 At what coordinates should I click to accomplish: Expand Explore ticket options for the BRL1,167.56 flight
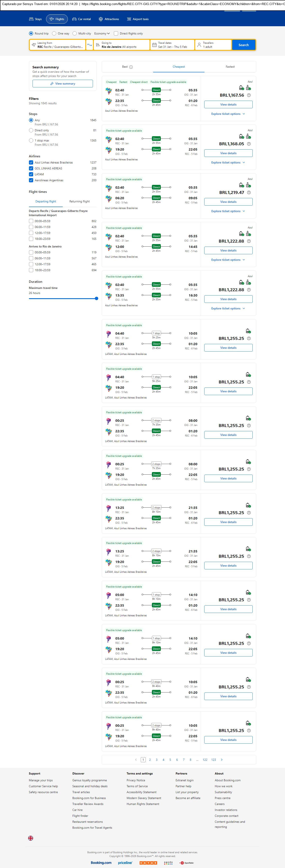click(228, 114)
